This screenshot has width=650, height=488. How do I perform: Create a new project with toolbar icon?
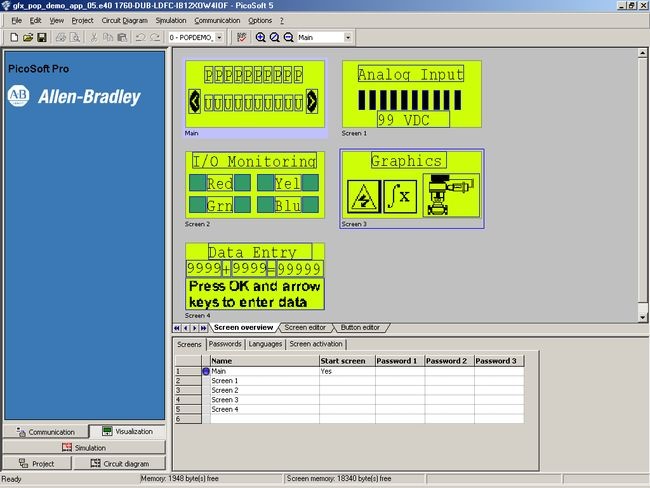(x=14, y=37)
